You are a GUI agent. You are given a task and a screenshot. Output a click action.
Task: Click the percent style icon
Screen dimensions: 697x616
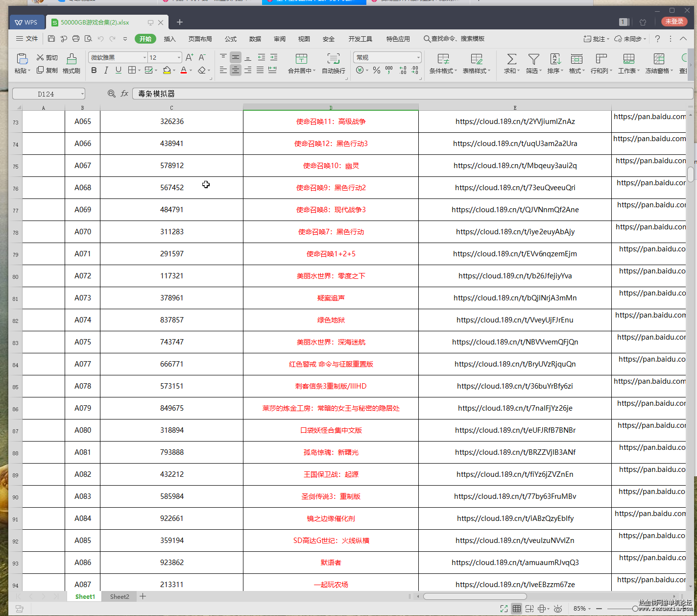(x=376, y=71)
